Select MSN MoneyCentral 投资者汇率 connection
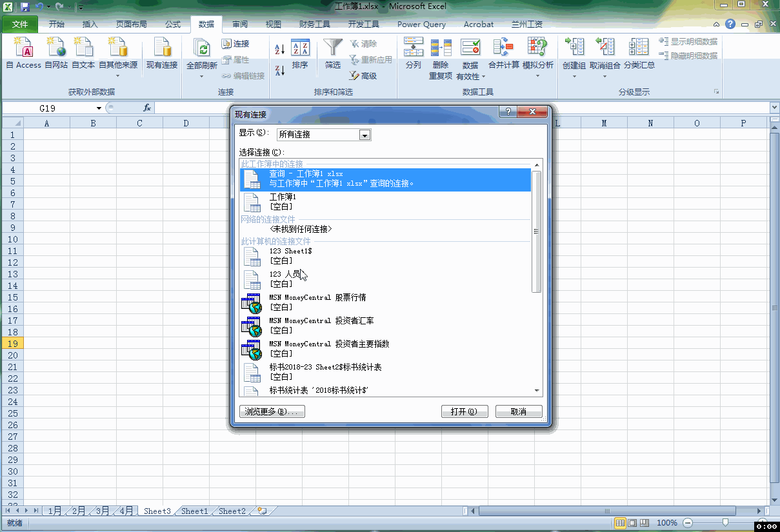Viewport: 780px width, 532px height. (385, 326)
